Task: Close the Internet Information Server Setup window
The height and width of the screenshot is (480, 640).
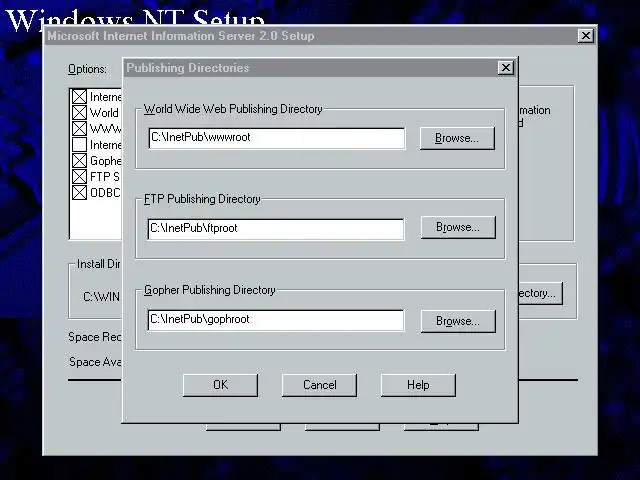Action: [586, 36]
